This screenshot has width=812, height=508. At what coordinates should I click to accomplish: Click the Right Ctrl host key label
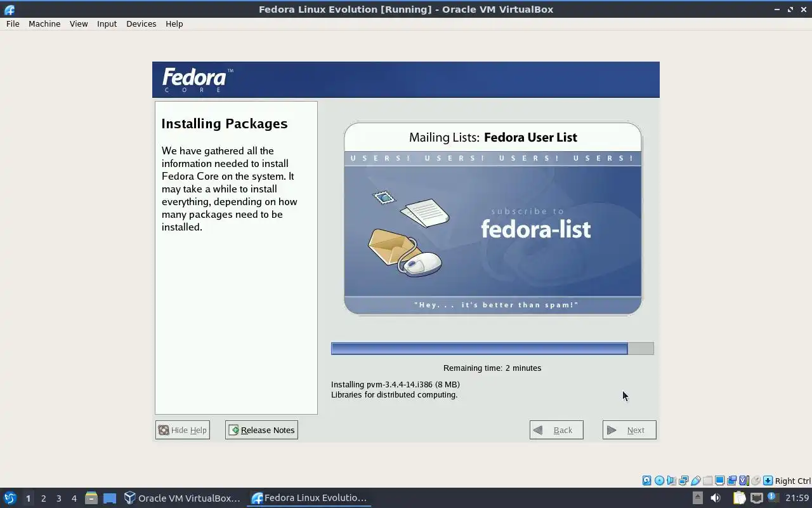pos(793,481)
